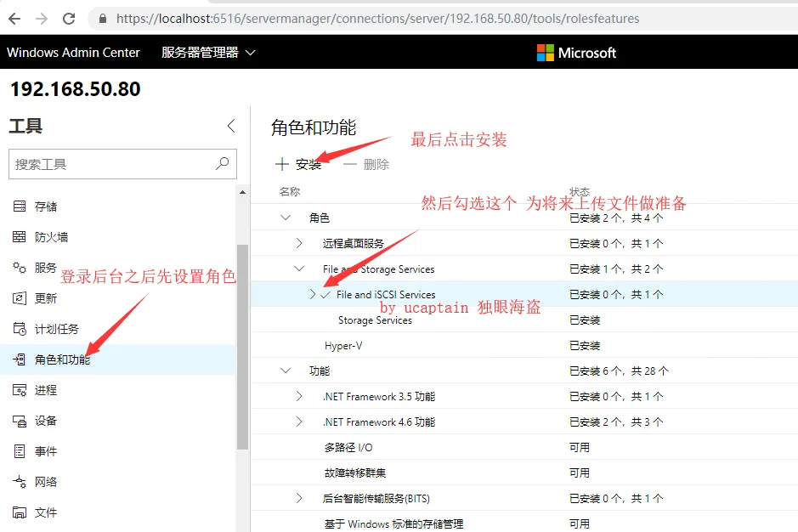798x532 pixels.
Task: Expand the .NET Framework 4.6 功能 row
Action: click(x=299, y=422)
